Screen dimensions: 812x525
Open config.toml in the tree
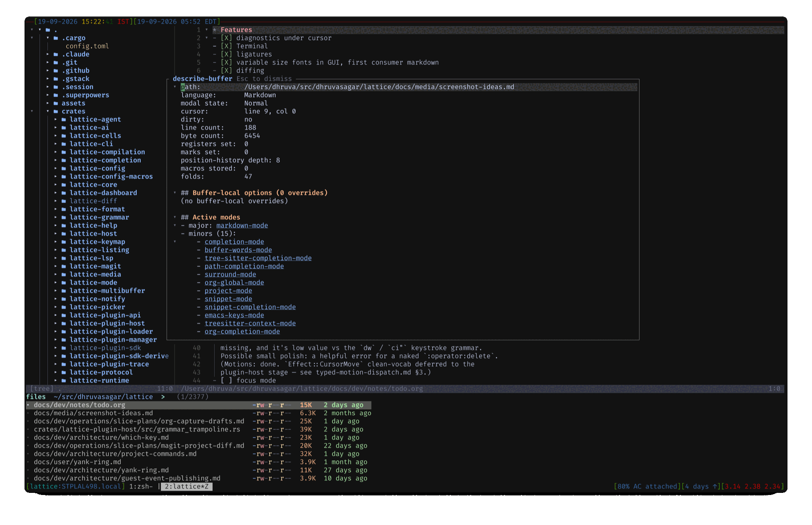87,46
